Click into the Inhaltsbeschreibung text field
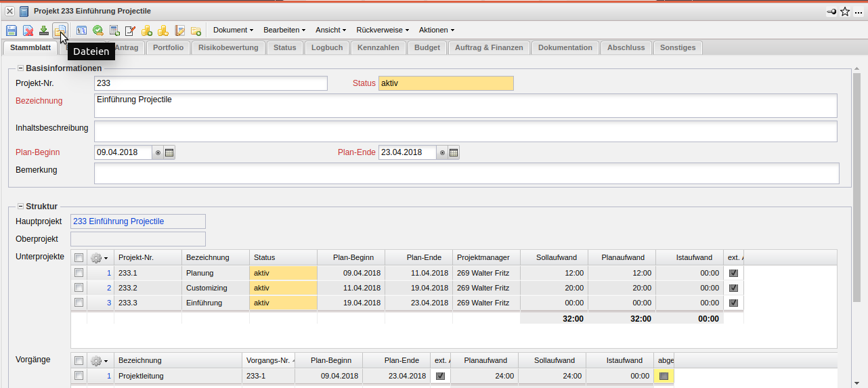Screen dimensions: 868x388 (465, 131)
